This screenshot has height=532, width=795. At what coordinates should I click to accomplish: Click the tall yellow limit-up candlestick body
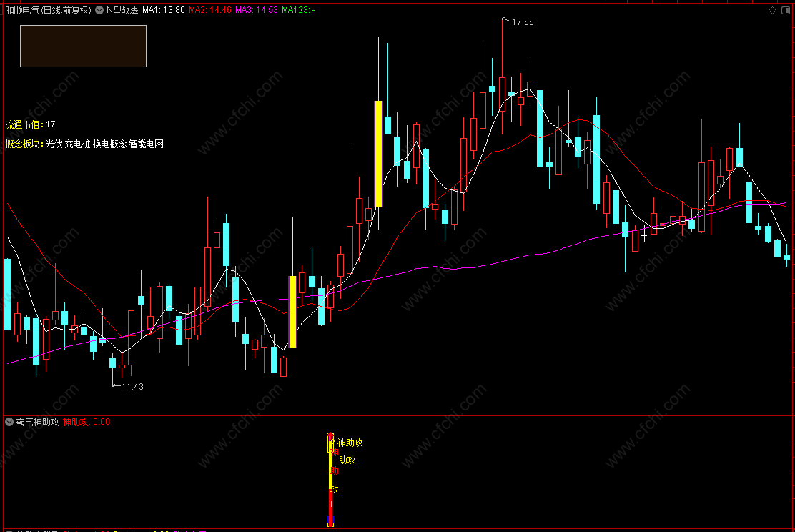coord(378,154)
